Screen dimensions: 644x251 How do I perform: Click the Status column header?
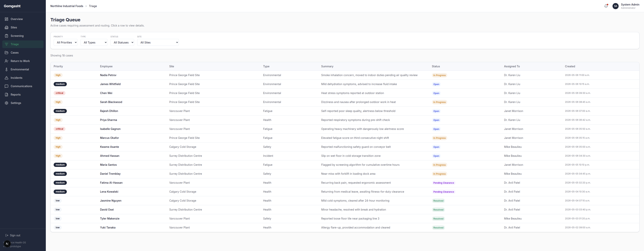click(436, 66)
